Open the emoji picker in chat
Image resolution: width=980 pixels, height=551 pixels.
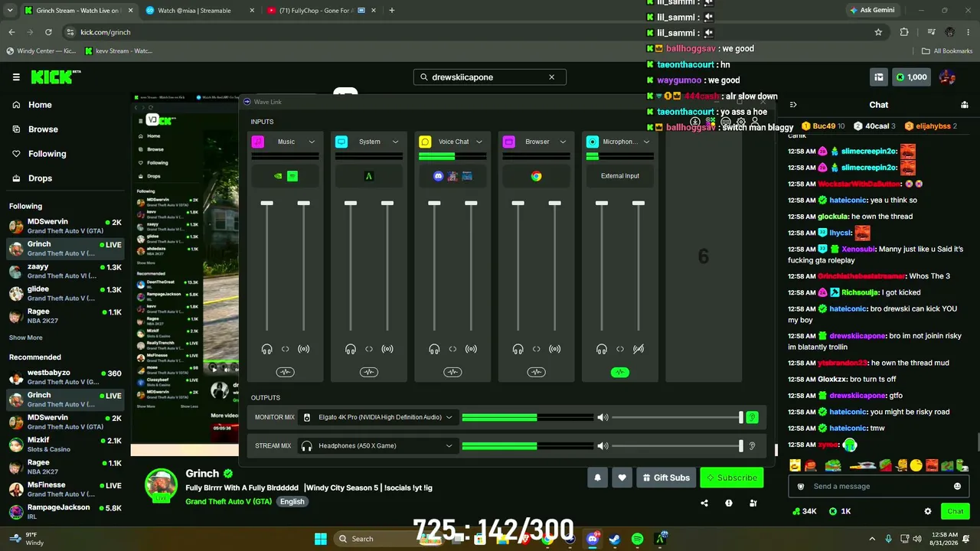click(x=957, y=486)
